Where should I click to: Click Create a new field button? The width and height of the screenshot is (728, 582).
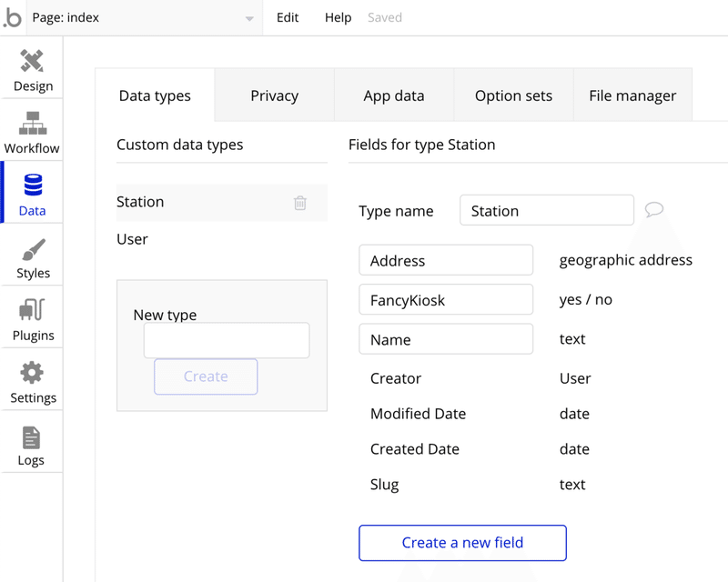[462, 543]
